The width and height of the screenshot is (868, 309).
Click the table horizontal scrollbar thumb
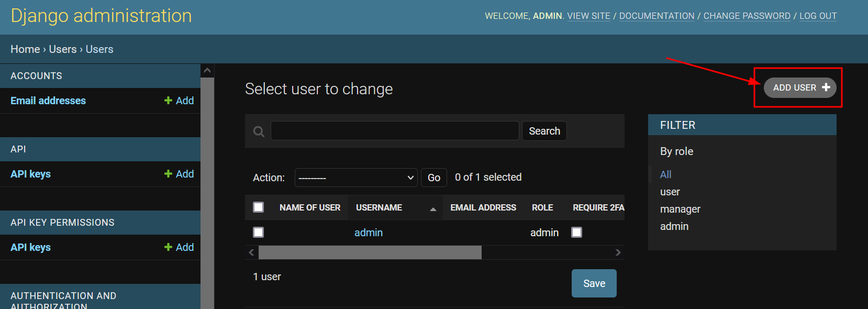coord(370,252)
